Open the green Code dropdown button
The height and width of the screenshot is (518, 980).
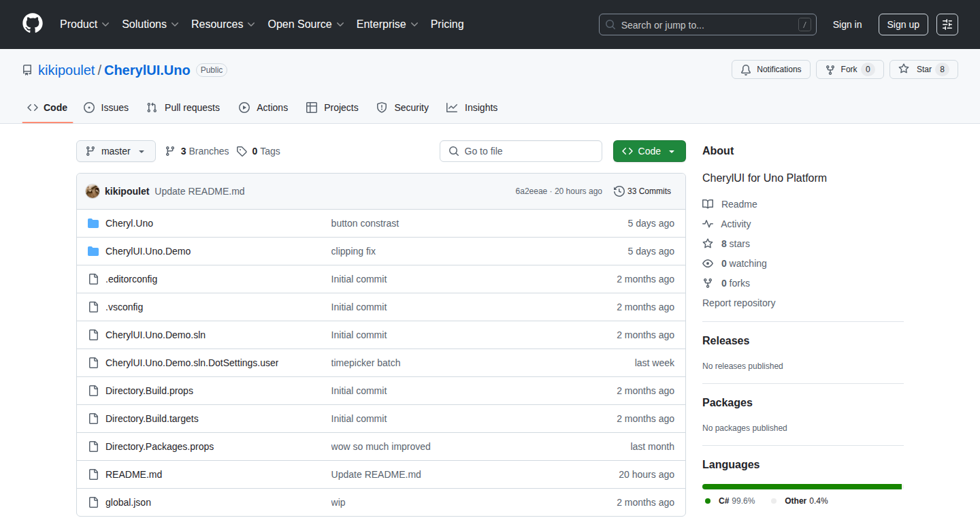(x=649, y=151)
